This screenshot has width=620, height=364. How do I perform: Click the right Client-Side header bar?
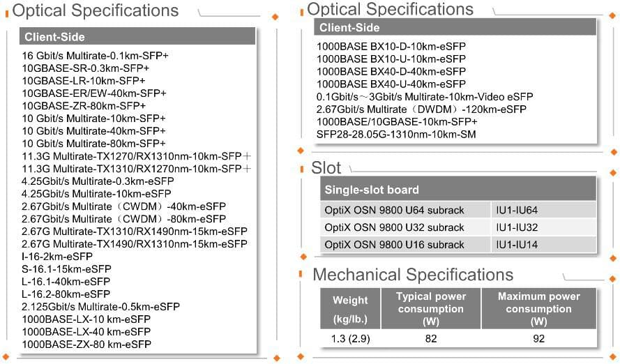click(455, 27)
